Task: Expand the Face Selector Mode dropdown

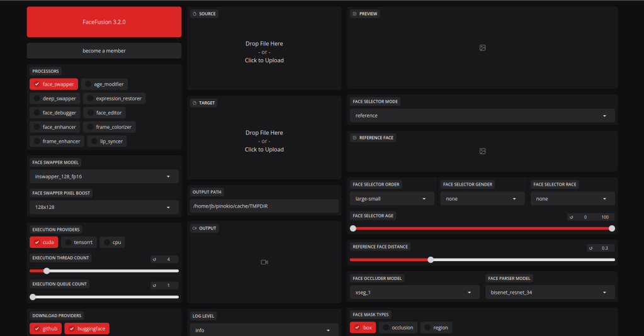Action: point(482,116)
